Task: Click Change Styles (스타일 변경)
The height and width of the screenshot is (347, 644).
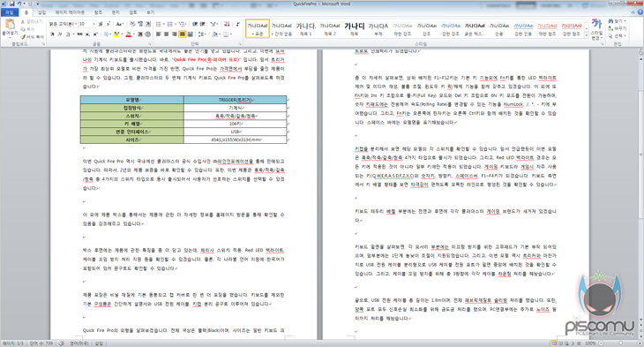Action: coord(596,29)
